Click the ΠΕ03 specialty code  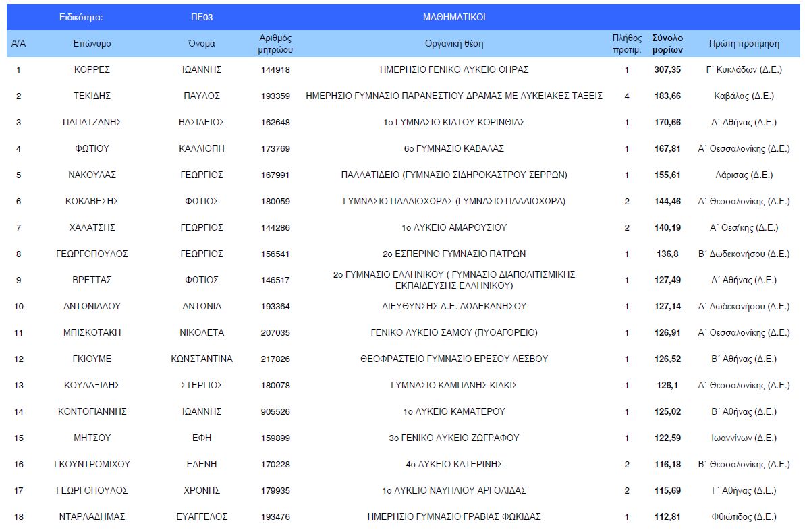coord(202,17)
